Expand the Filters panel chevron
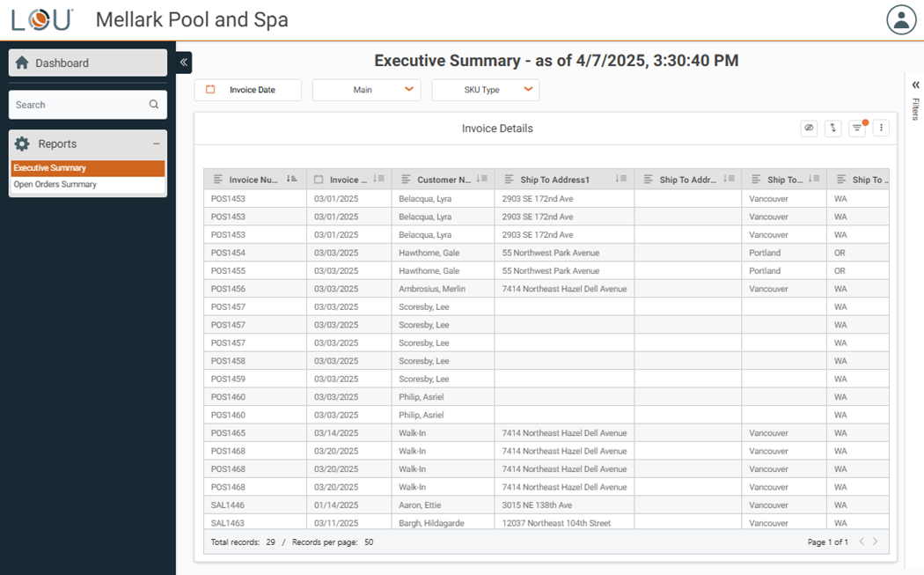 915,85
